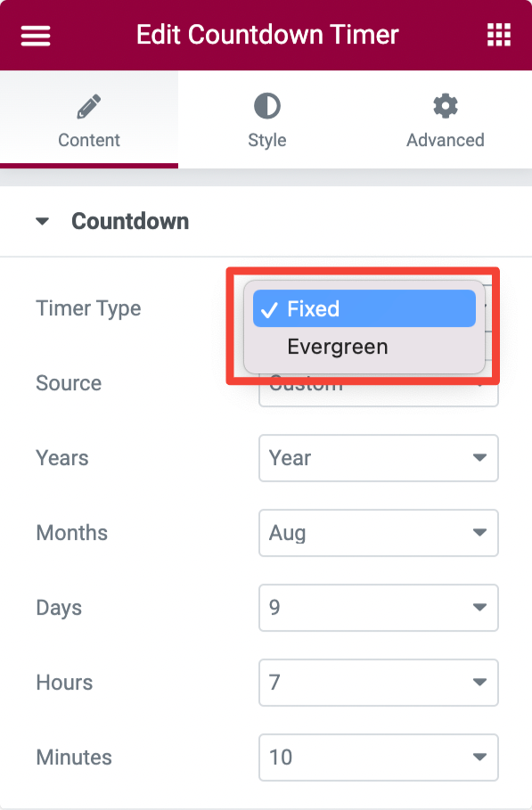The image size is (532, 810).
Task: Open the Days dropdown showing 9
Action: point(378,608)
